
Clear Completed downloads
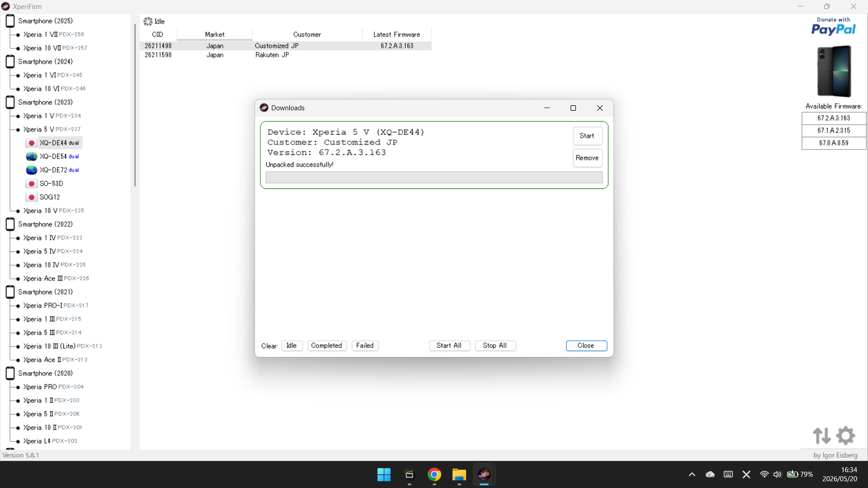[x=326, y=346]
